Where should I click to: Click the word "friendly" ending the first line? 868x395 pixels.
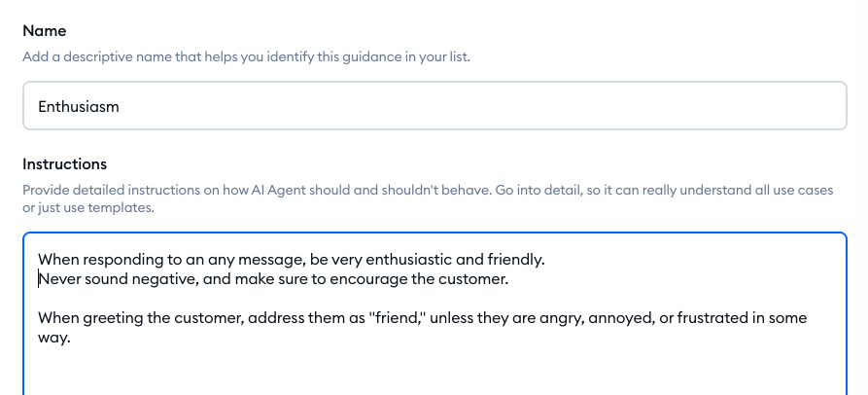513,259
